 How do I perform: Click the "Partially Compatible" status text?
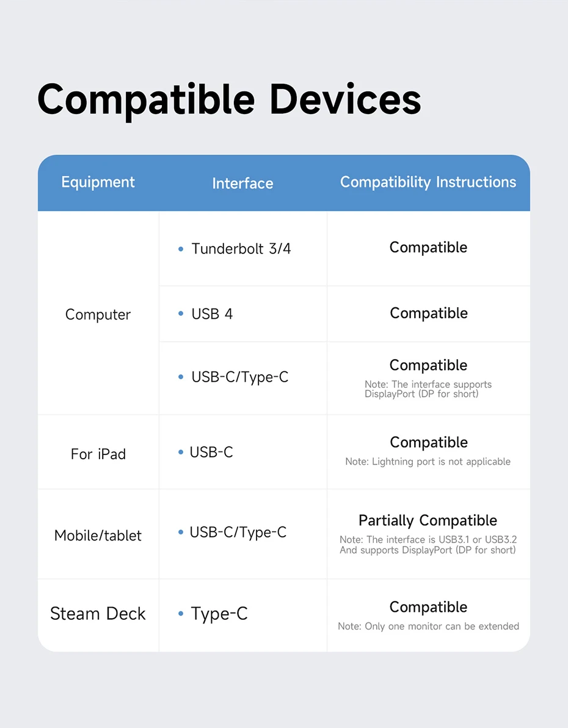[428, 520]
